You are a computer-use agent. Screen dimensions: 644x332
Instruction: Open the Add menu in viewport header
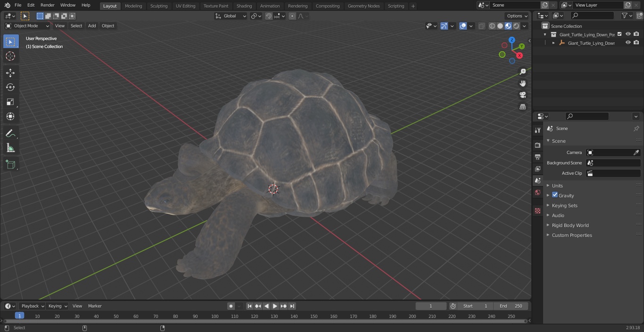tap(92, 26)
